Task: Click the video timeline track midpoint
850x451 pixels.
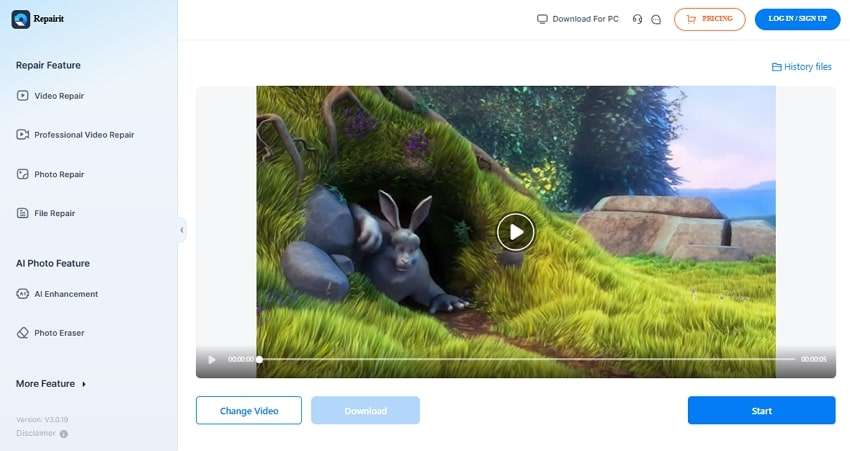Action: pos(527,359)
